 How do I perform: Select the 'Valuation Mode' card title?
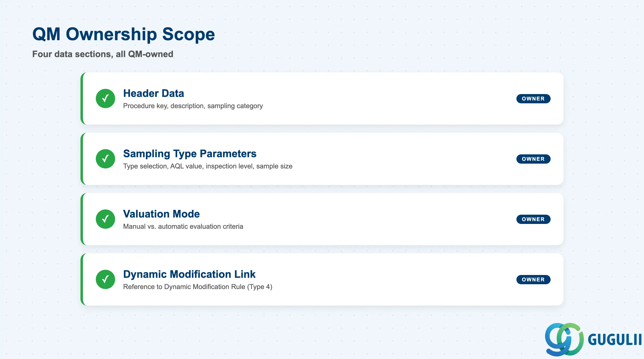tap(161, 214)
